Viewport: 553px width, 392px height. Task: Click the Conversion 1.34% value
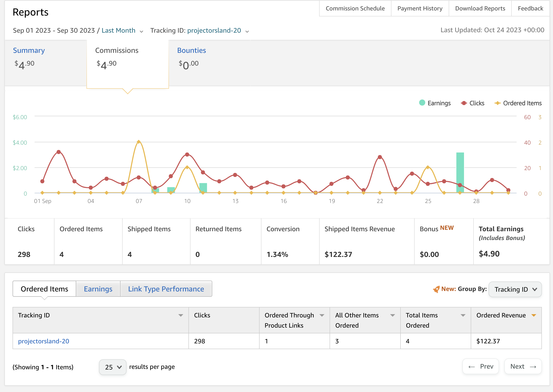click(277, 254)
